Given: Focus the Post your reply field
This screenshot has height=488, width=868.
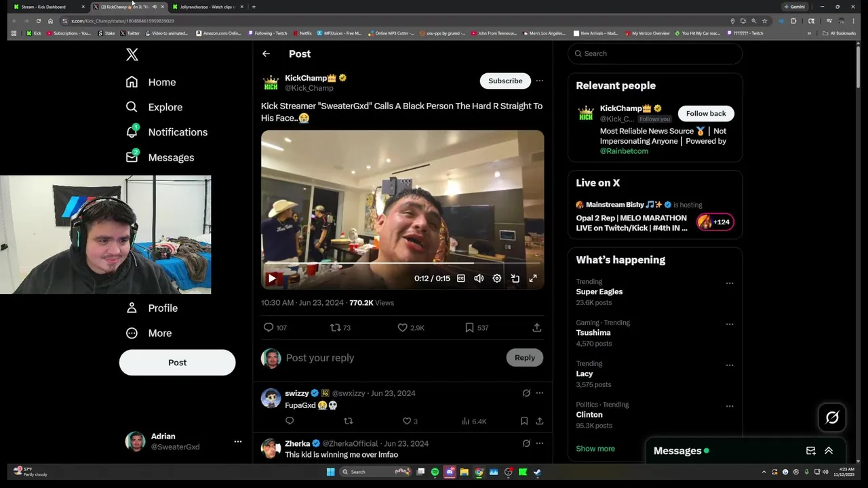Looking at the screenshot, I should coord(393,358).
